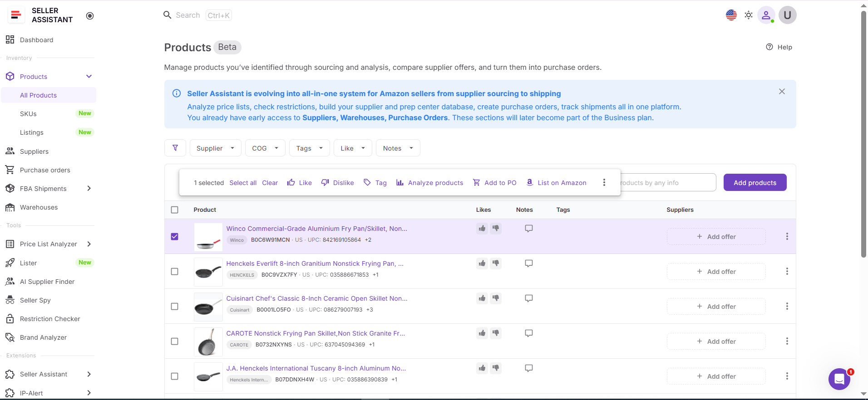Thumbs-down the Winco Fry Pan product
The height and width of the screenshot is (400, 868).
(x=496, y=228)
